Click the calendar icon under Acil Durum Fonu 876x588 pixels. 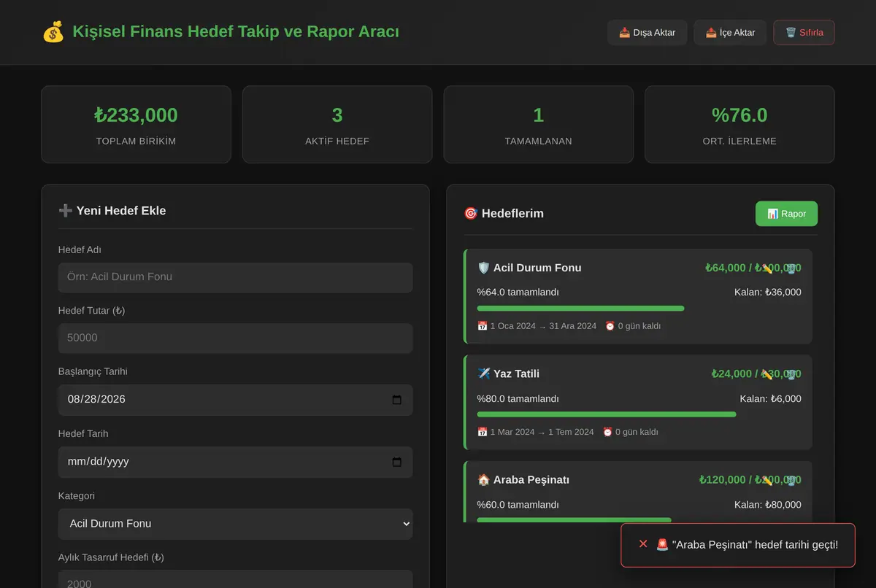point(482,326)
